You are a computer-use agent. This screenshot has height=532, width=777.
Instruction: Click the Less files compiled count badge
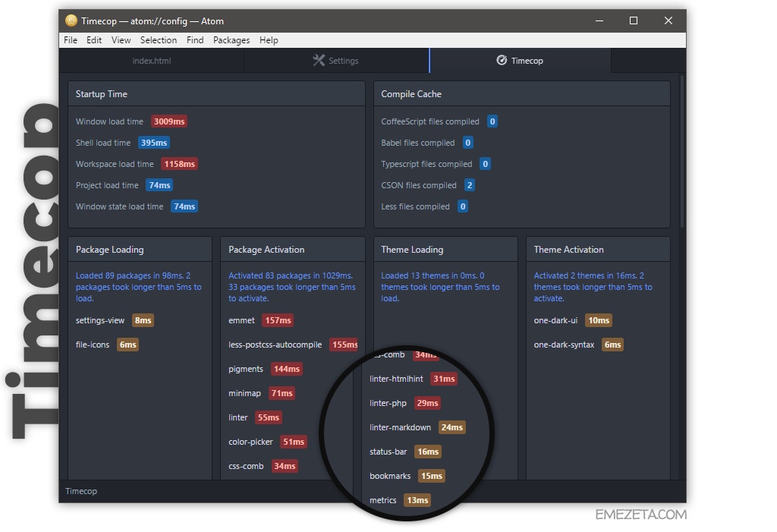coord(462,206)
